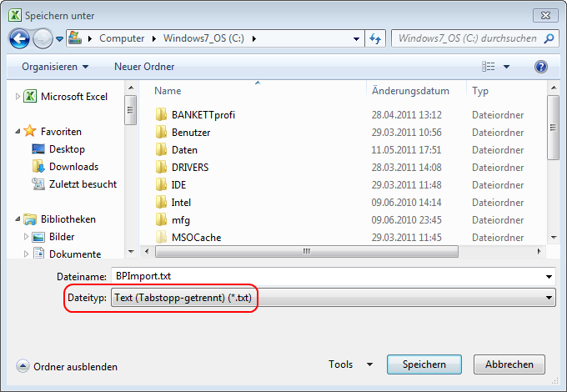Open the address bar history dropdown

pos(356,38)
